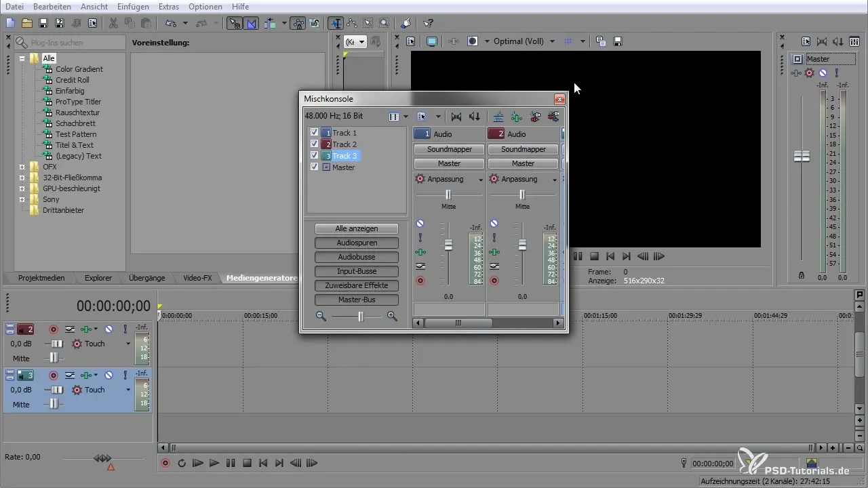Click downmix output icon in Mischkonsole

coord(456,117)
